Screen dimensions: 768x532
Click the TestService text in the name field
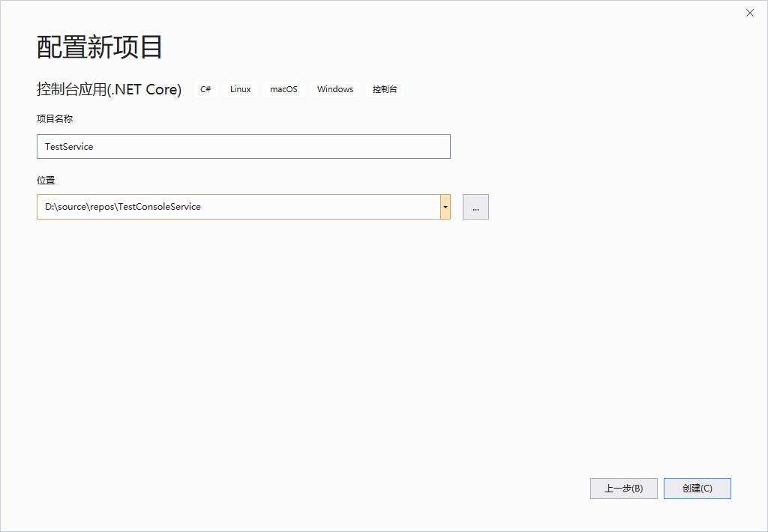pyautogui.click(x=69, y=147)
